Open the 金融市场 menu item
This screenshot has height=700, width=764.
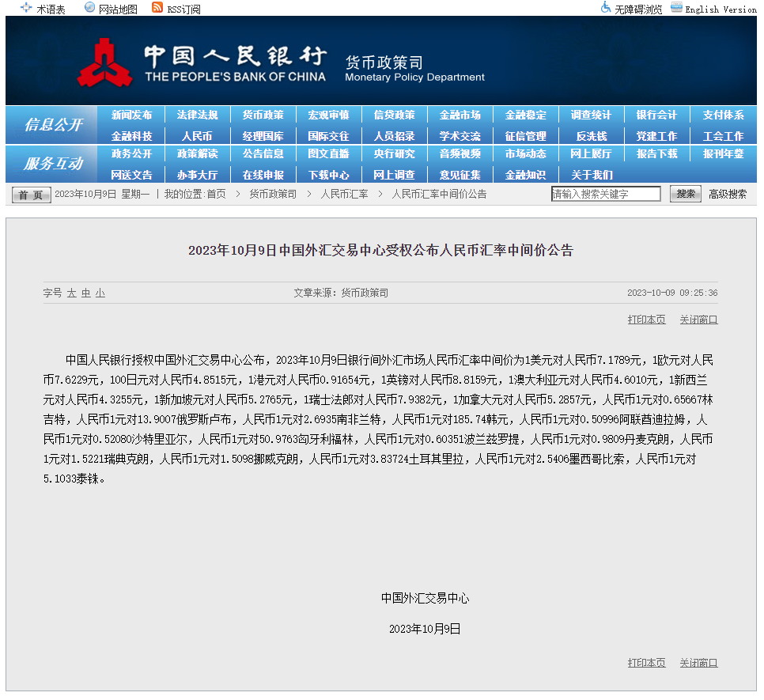click(x=460, y=115)
